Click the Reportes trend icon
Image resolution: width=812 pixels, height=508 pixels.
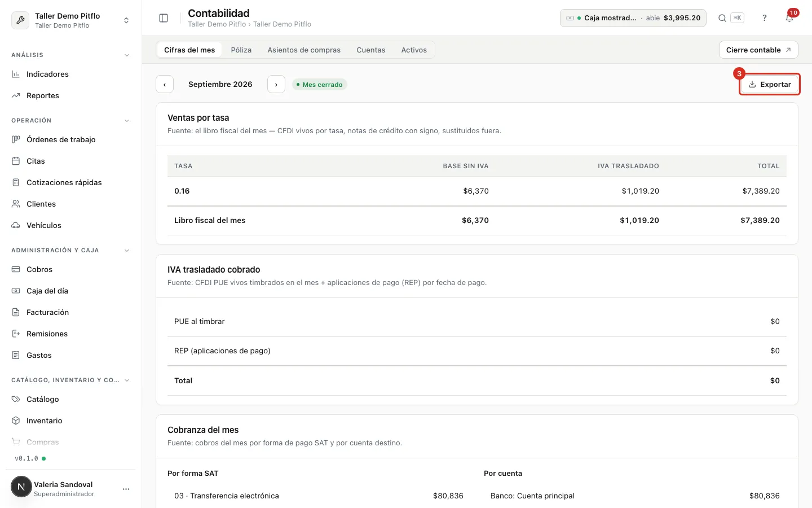coord(16,95)
